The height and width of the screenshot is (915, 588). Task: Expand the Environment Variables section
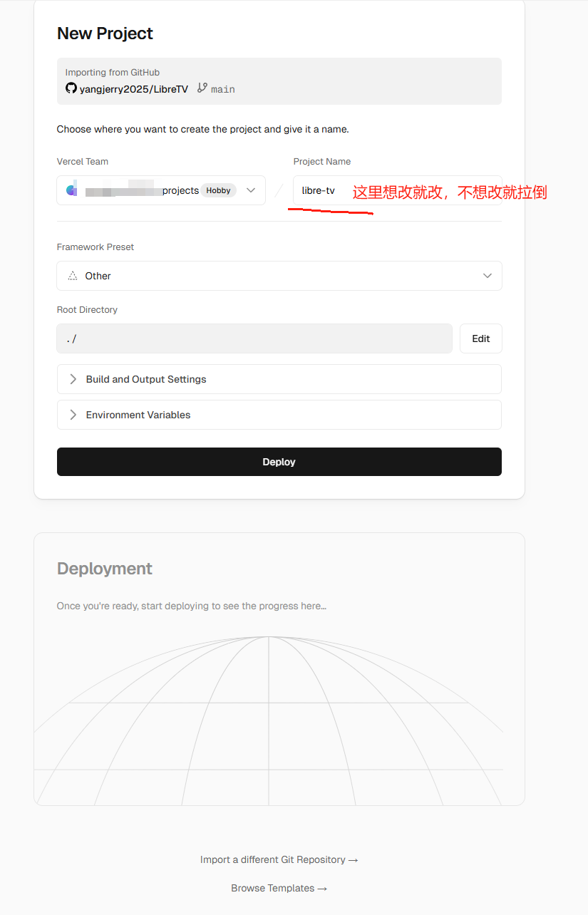click(279, 414)
